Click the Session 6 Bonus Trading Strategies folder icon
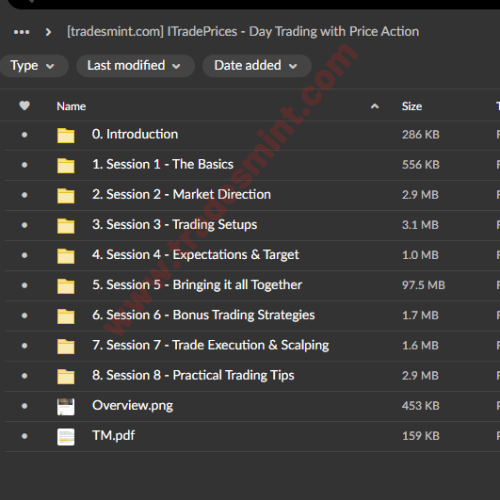The height and width of the screenshot is (500, 500). click(66, 316)
